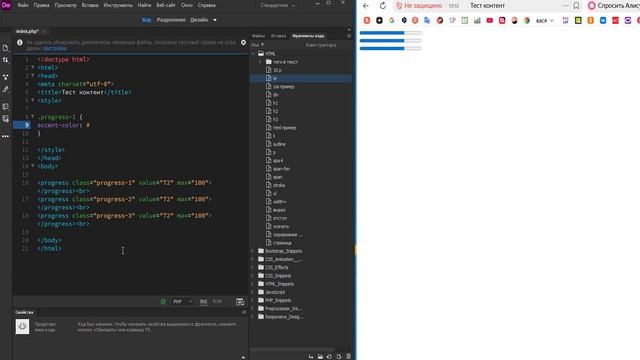Image resolution: width=640 pixels, height=360 pixels.
Task: Select the 'br' snippet
Action: (x=301, y=78)
